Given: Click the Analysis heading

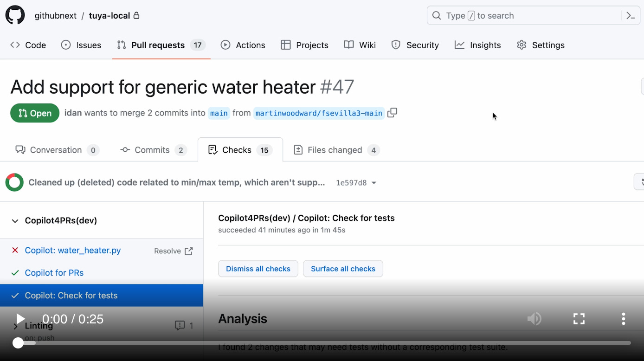Looking at the screenshot, I should [243, 319].
